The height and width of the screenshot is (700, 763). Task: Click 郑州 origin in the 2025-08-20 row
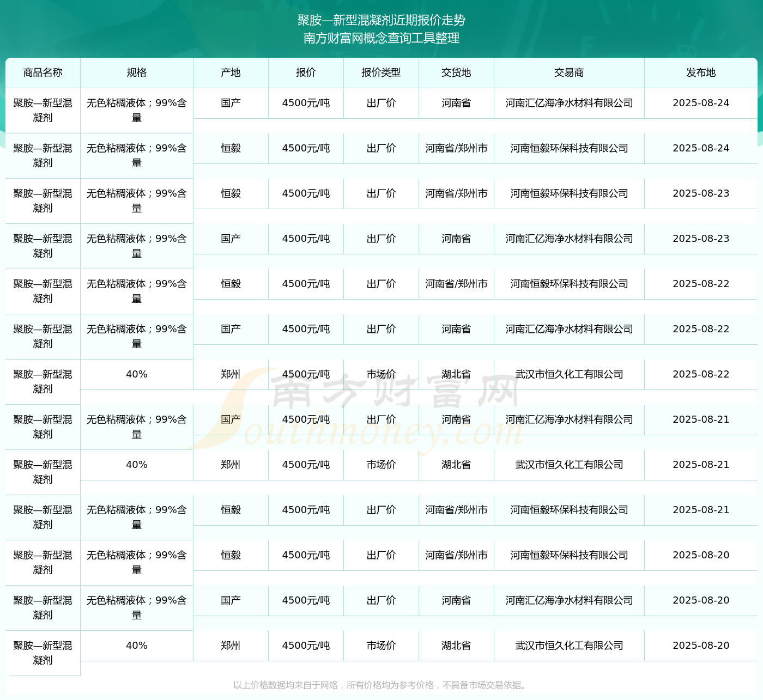(231, 646)
